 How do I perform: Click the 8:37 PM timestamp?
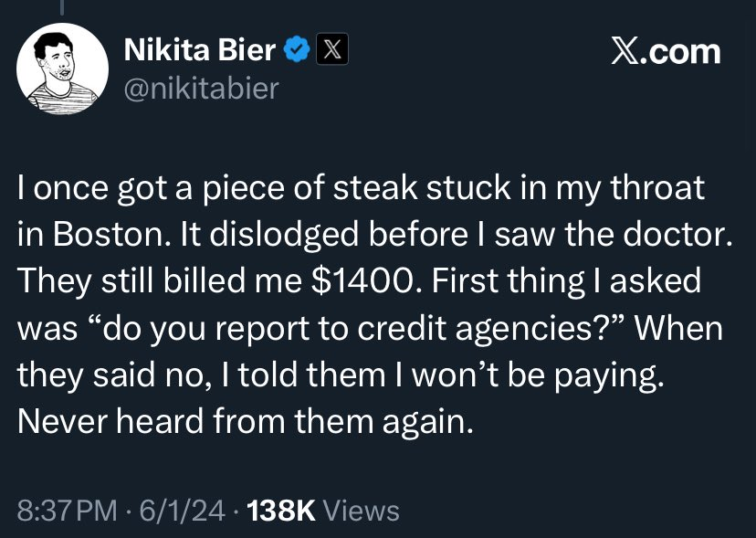(x=67, y=510)
